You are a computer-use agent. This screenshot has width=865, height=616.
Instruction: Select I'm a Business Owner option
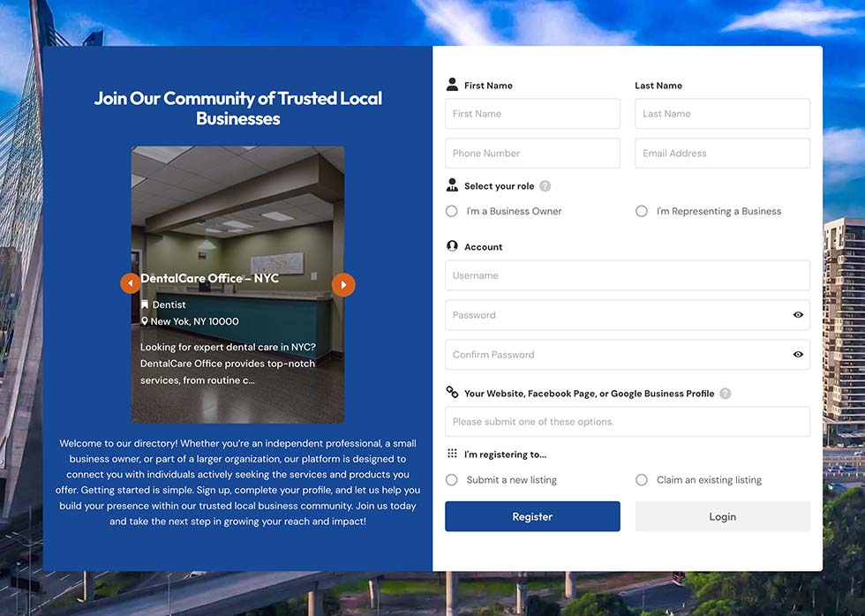pos(452,211)
